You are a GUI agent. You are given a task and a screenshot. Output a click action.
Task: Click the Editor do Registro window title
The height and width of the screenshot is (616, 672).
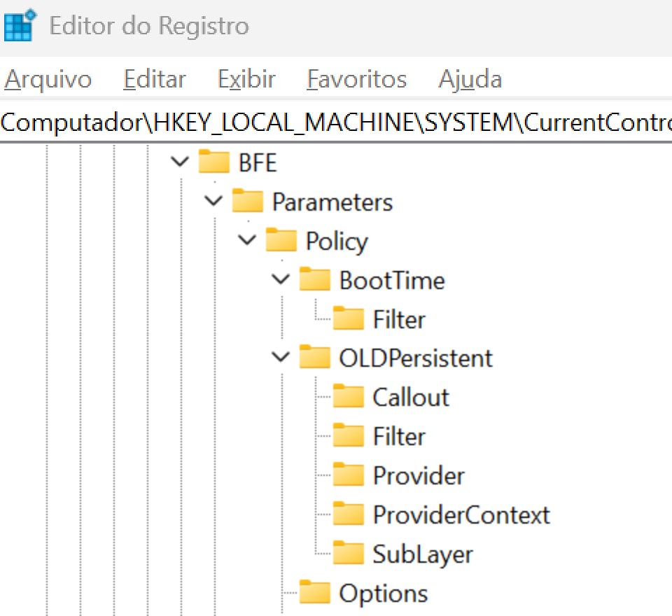[x=149, y=26]
